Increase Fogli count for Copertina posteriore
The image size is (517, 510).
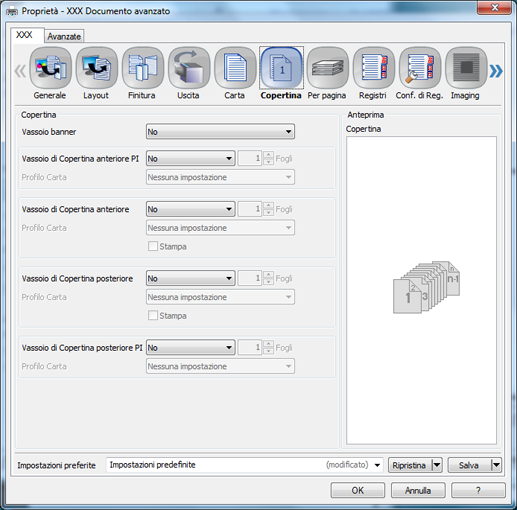point(268,275)
